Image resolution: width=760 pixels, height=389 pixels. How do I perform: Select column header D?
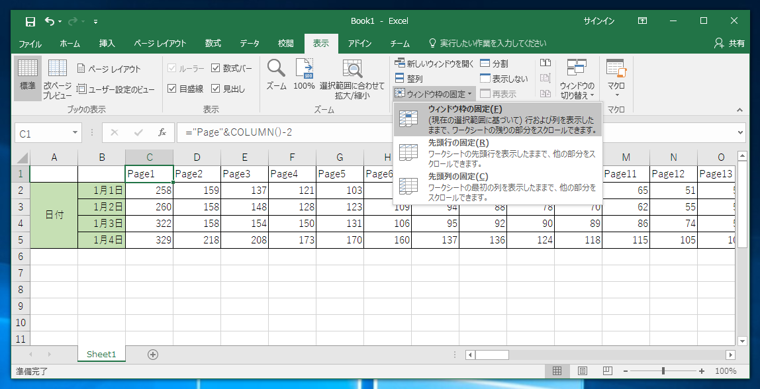197,157
